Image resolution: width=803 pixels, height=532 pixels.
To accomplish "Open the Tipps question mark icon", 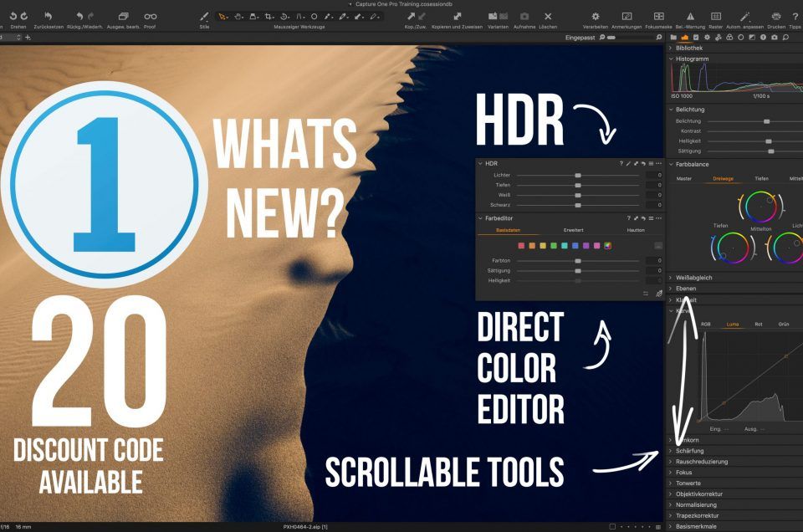I will 795,17.
